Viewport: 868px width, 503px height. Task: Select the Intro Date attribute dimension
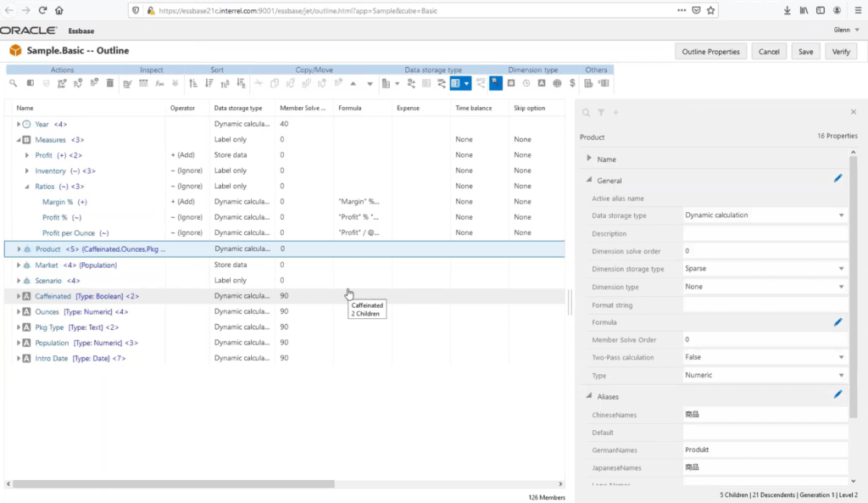[285, 358]
